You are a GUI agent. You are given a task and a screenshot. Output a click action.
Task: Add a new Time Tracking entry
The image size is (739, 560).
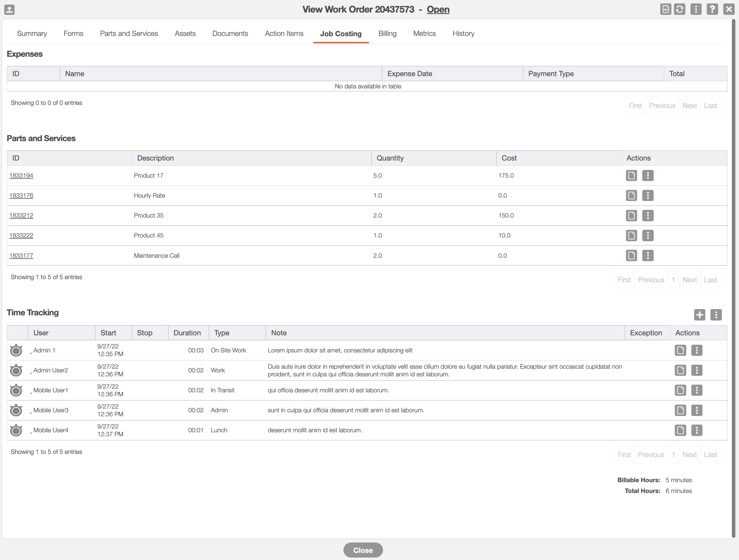[x=699, y=315]
